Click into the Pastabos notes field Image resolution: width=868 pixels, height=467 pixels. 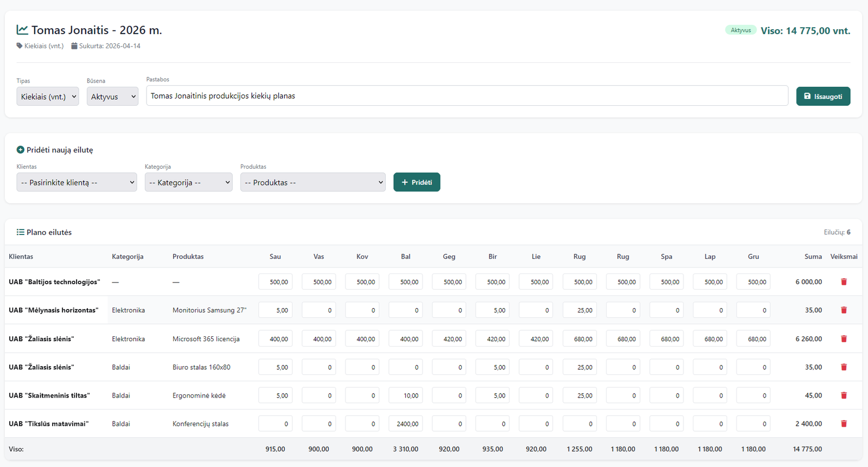pyautogui.click(x=467, y=96)
